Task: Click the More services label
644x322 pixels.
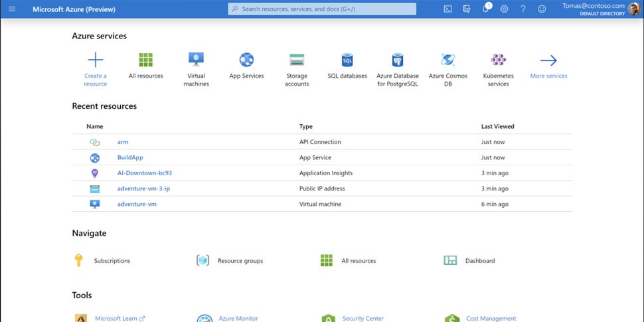Action: pos(548,76)
